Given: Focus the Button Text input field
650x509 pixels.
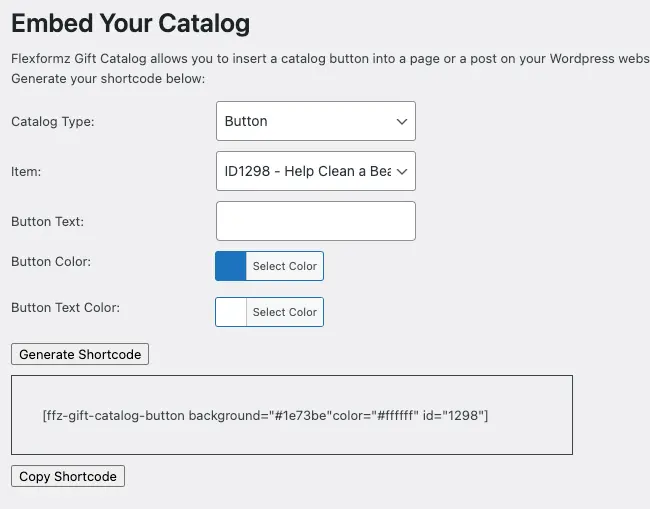Looking at the screenshot, I should pos(315,221).
